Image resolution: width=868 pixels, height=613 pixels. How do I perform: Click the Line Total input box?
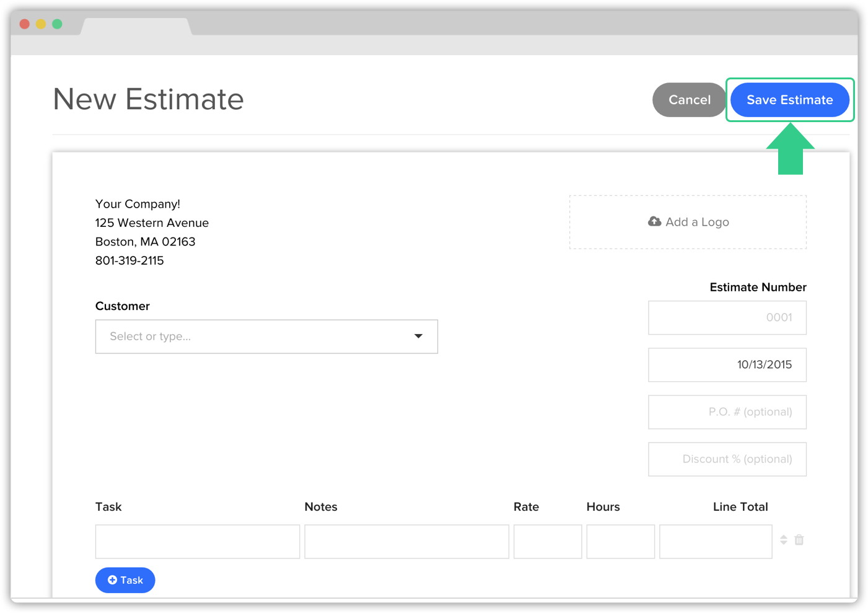click(716, 542)
